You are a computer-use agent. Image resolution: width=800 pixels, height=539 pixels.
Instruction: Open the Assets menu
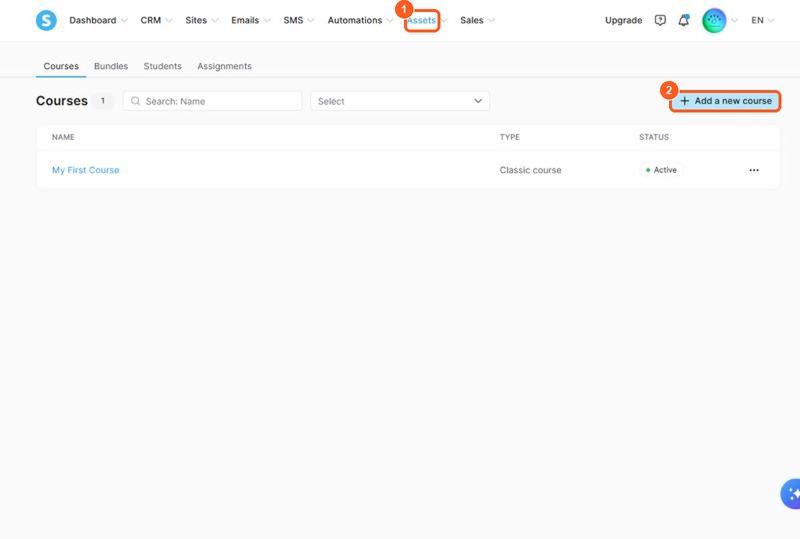(x=421, y=20)
